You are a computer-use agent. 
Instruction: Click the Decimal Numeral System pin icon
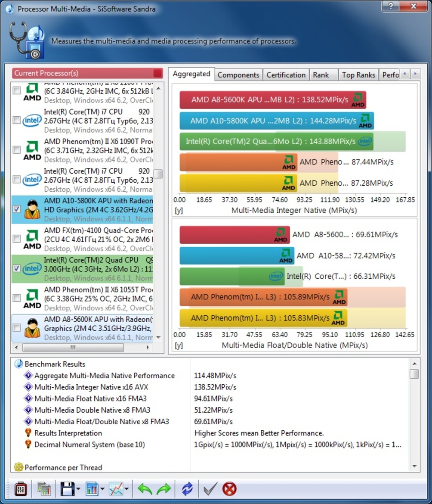[28, 445]
